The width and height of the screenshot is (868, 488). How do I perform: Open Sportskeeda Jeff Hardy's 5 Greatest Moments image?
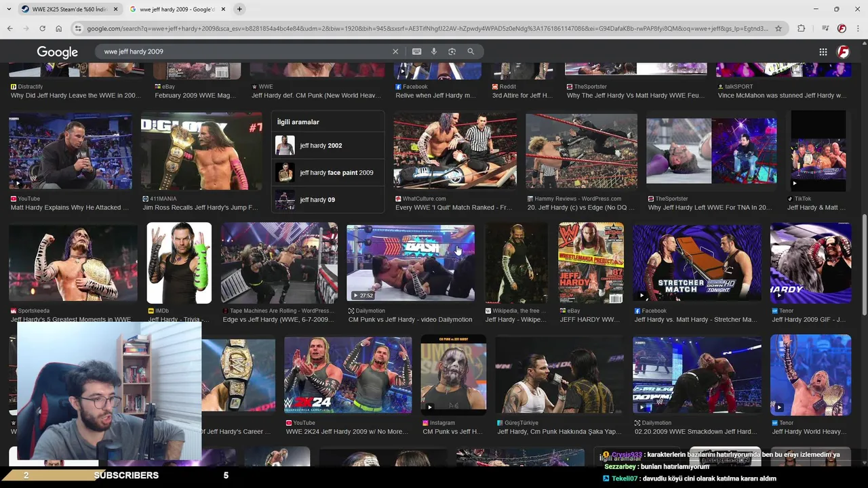point(73,263)
